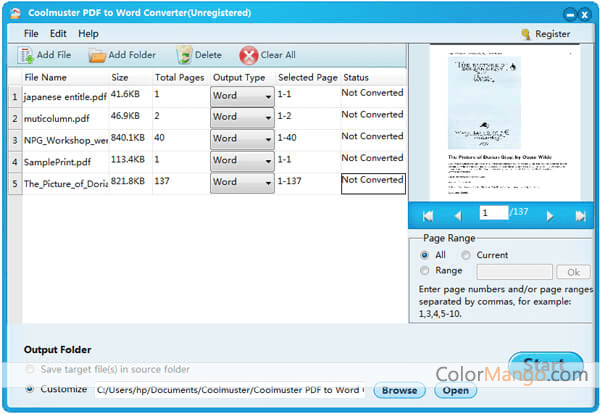The image size is (600, 414).
Task: Click the Coolmuster app logo icon
Action: point(15,13)
